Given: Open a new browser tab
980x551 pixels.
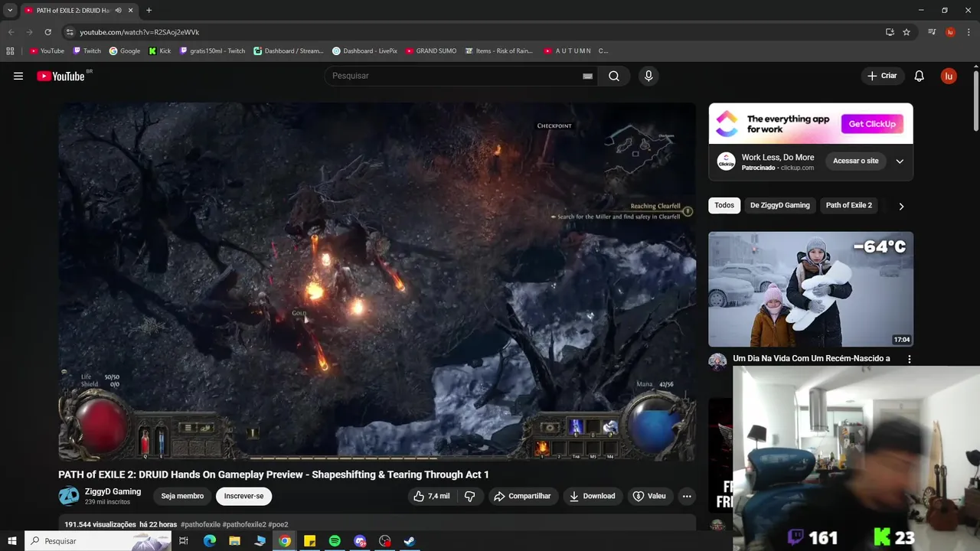Looking at the screenshot, I should point(149,10).
